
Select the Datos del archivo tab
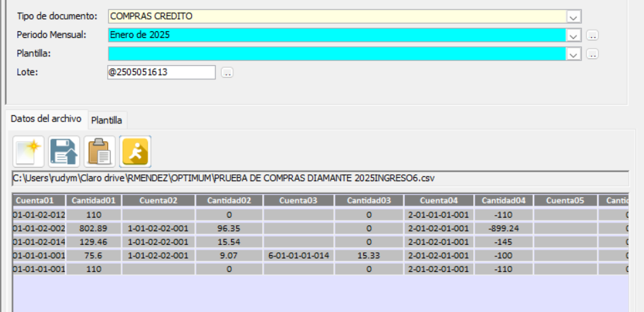(46, 119)
